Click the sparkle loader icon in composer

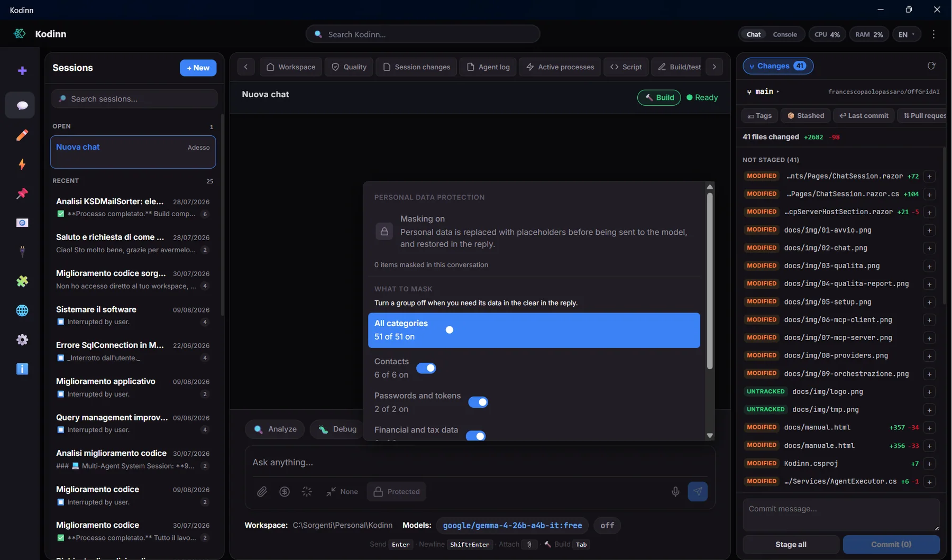click(x=307, y=492)
